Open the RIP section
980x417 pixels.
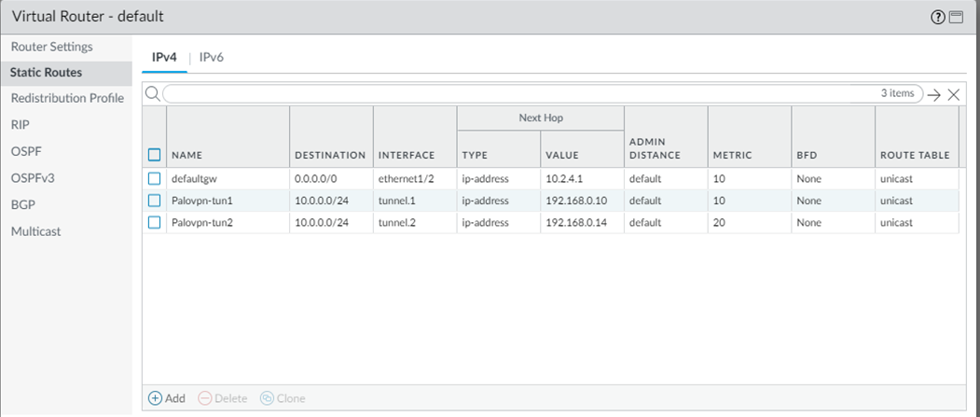(x=20, y=124)
